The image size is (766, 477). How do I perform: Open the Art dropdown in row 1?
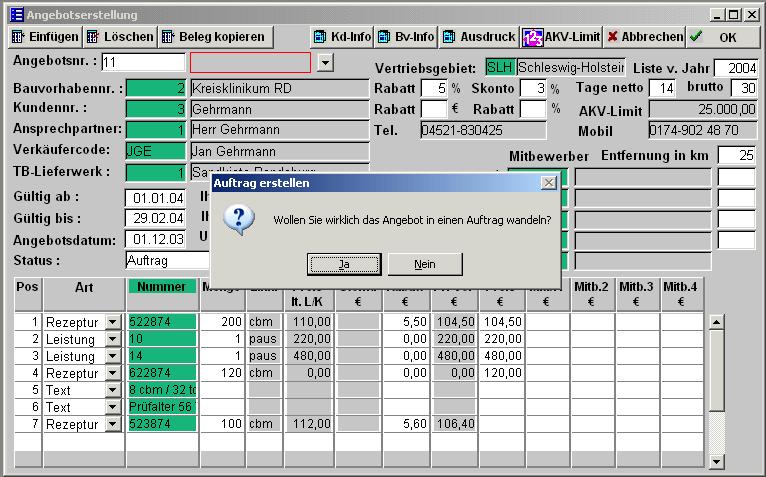112,323
